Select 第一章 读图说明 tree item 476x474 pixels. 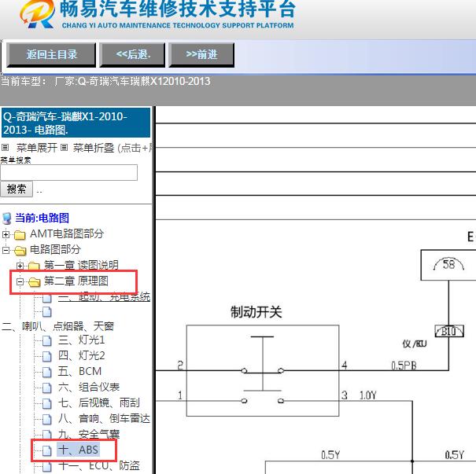coord(81,265)
